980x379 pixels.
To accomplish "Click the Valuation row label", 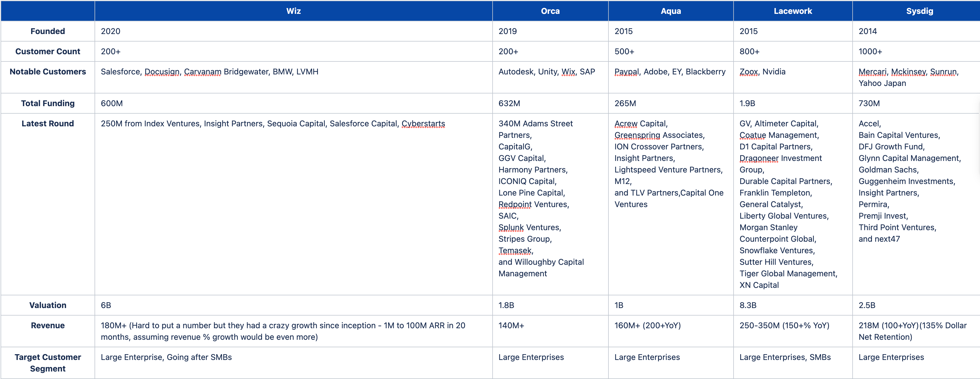I will click(48, 305).
